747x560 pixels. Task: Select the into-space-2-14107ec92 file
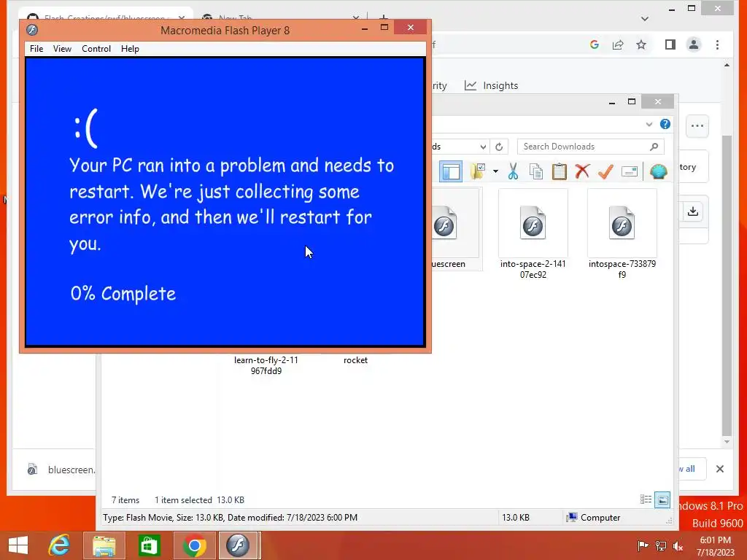click(533, 233)
